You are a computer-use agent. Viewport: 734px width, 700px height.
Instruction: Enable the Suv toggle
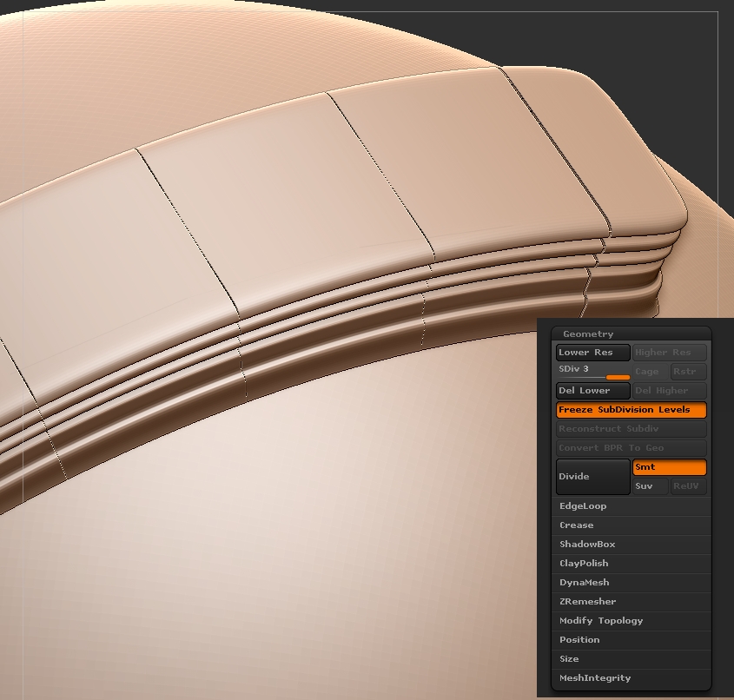(650, 486)
